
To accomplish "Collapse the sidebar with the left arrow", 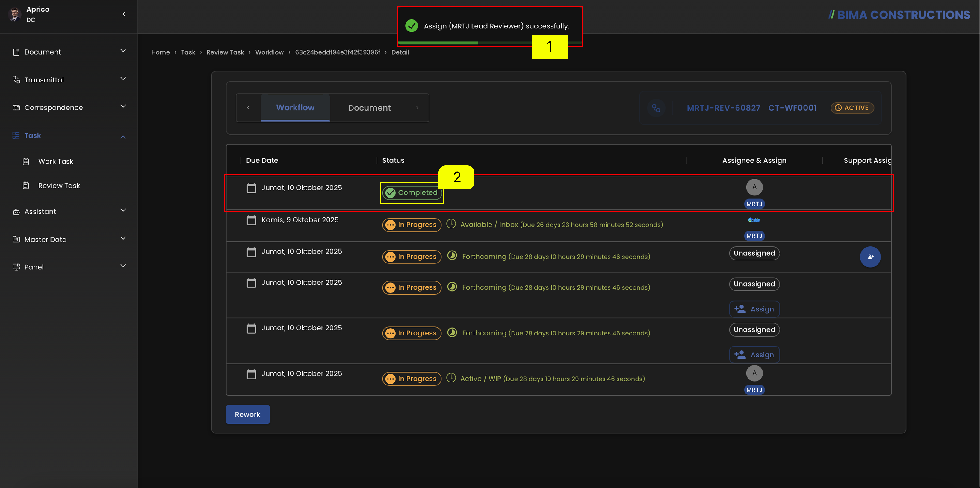I will pyautogui.click(x=124, y=14).
